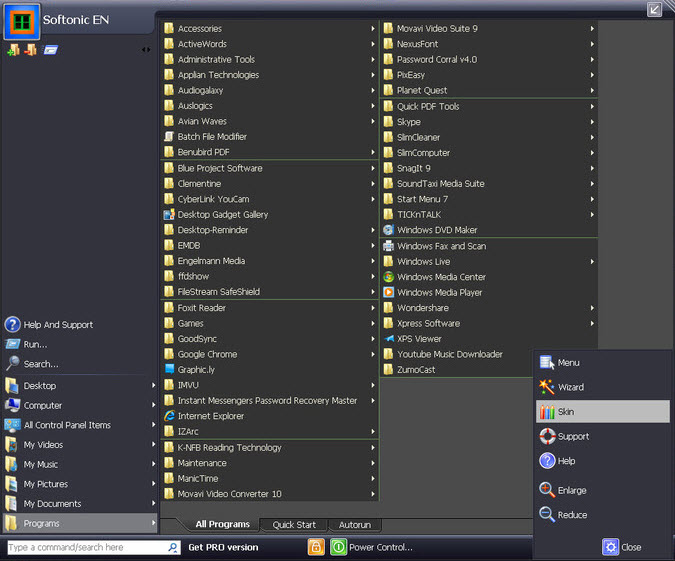Select the ManicTime folder
Screen dimensions: 675x561
click(270, 478)
